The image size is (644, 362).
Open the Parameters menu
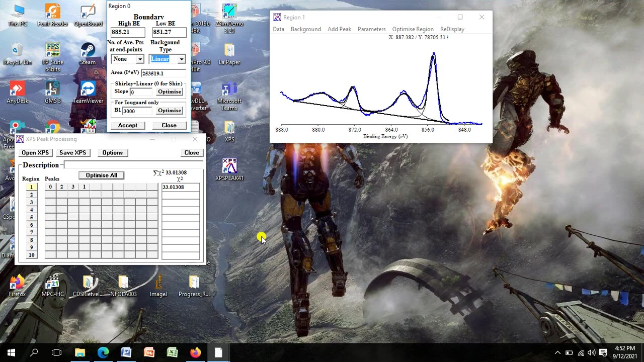pyautogui.click(x=372, y=29)
